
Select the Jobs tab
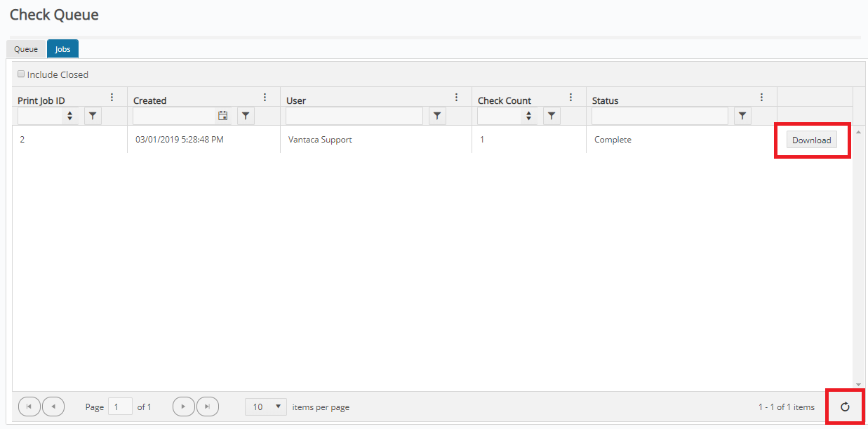click(63, 49)
